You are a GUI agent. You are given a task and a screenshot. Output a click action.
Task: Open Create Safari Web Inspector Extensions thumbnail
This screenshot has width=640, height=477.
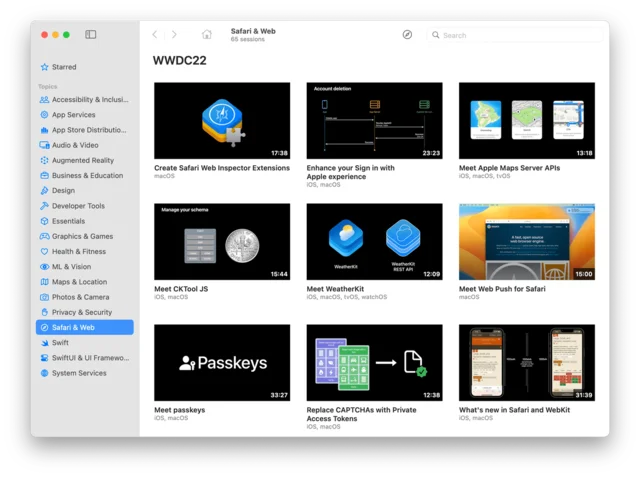(x=222, y=121)
